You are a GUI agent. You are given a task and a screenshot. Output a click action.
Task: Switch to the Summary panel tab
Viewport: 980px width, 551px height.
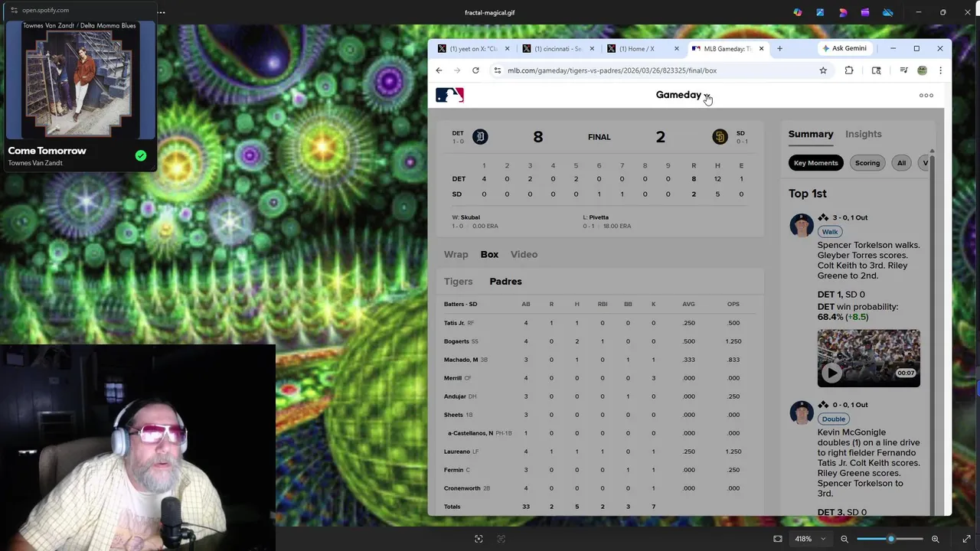pos(811,134)
